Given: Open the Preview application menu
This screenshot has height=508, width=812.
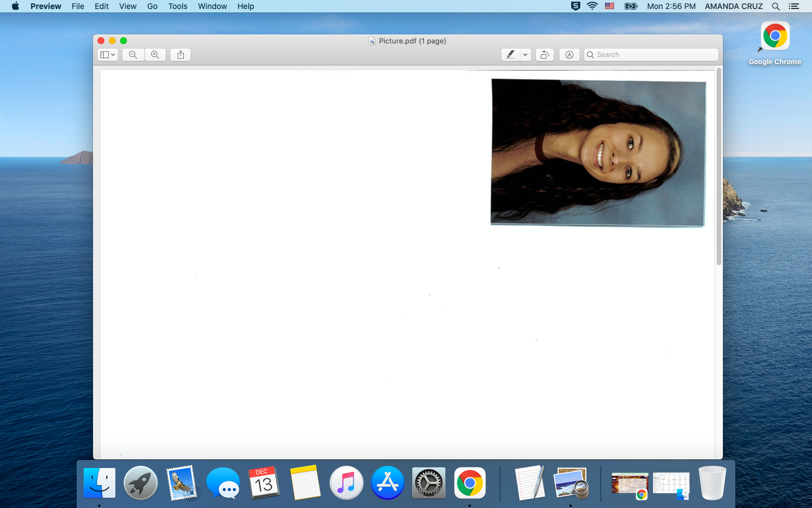Looking at the screenshot, I should tap(46, 6).
